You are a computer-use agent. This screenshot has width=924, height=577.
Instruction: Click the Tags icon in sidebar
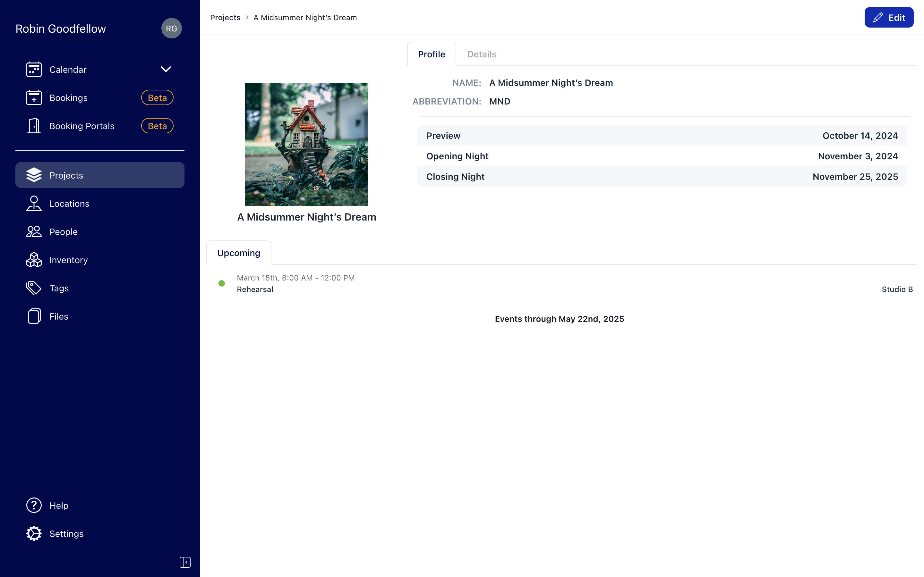(34, 288)
